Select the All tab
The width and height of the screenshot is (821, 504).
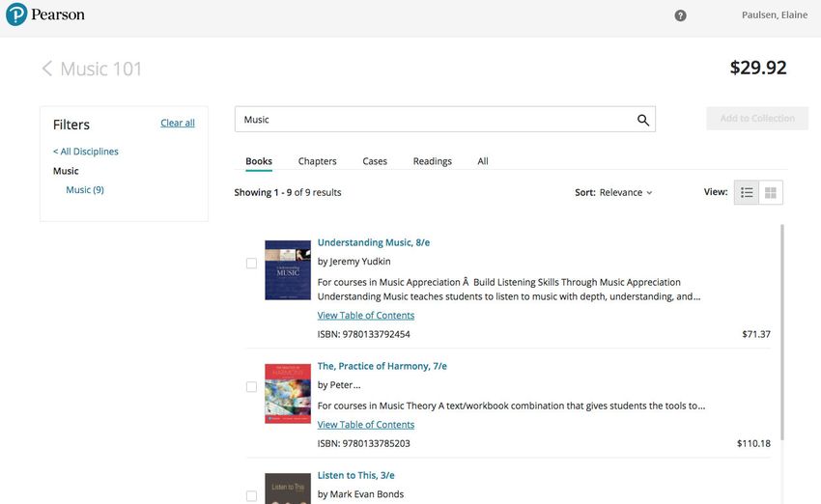pyautogui.click(x=483, y=161)
